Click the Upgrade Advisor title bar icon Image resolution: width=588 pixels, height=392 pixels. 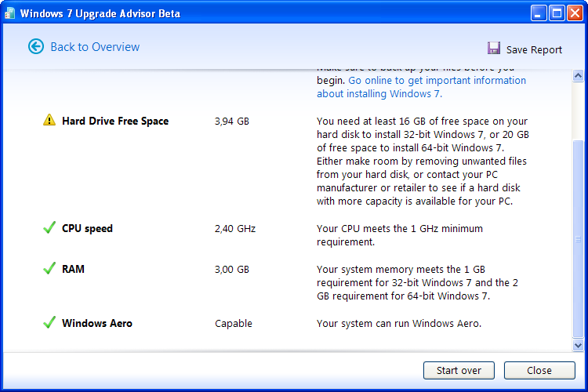(9, 13)
